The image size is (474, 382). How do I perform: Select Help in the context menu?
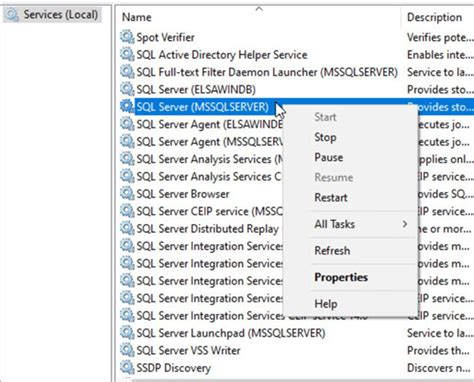(x=326, y=304)
